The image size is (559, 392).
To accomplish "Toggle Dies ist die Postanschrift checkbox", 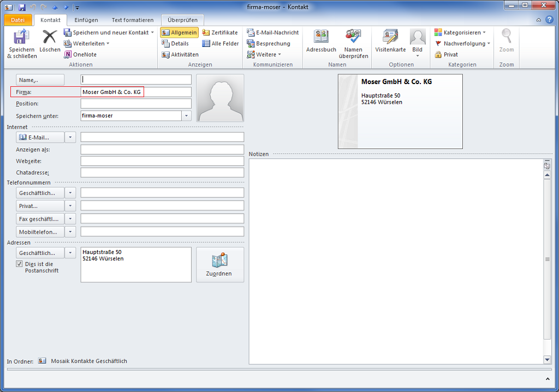I will coord(19,264).
